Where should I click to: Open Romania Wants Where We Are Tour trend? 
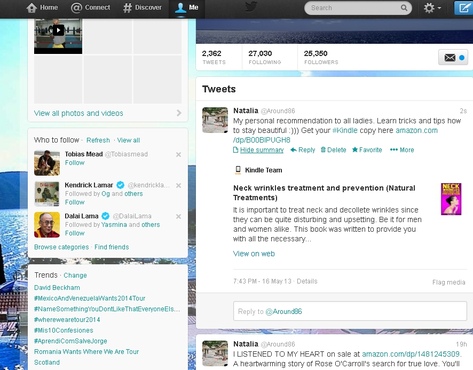click(86, 352)
